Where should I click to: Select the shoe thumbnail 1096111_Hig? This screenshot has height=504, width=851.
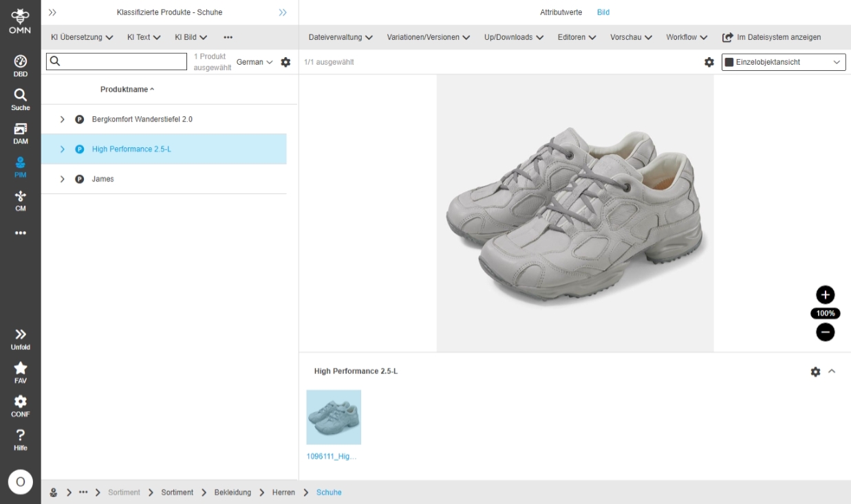[334, 417]
